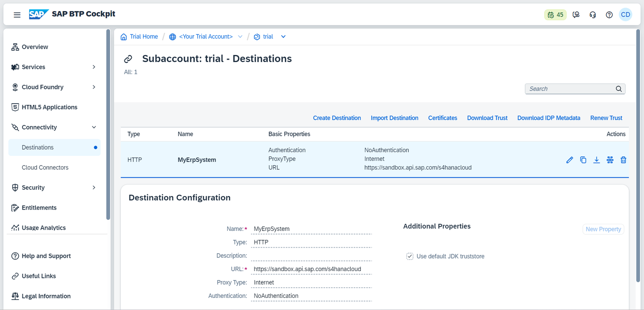Expand the Cloud Foundry menu chevron
The height and width of the screenshot is (310, 644).
pyautogui.click(x=94, y=87)
